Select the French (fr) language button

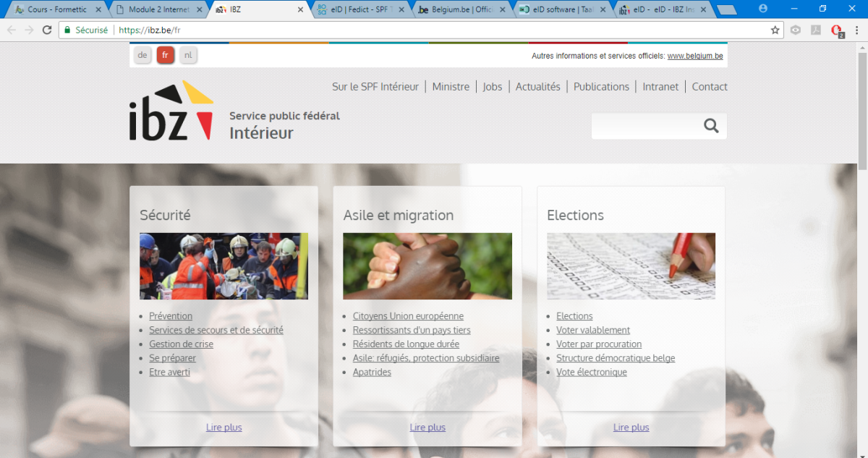[x=165, y=55]
